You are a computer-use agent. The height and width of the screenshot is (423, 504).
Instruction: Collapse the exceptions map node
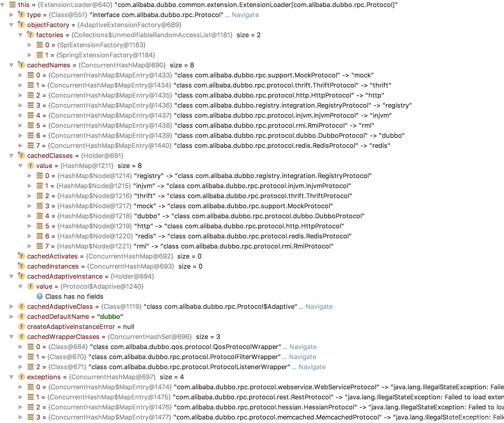pos(11,377)
